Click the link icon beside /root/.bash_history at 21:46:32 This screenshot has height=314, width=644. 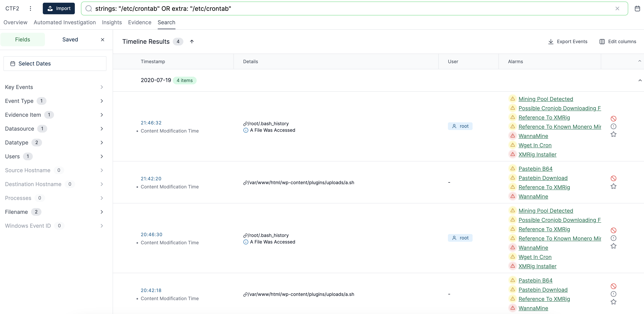[245, 124]
